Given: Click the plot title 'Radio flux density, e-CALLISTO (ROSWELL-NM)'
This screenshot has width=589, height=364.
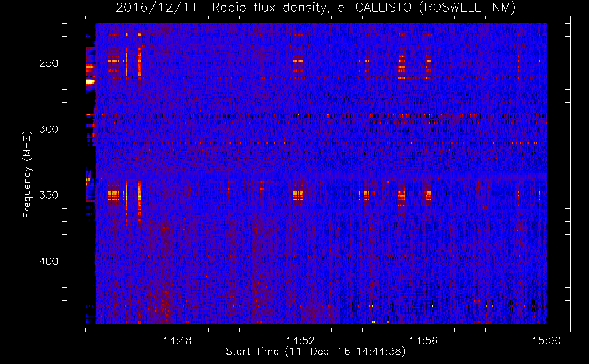Looking at the screenshot, I should tap(364, 8).
